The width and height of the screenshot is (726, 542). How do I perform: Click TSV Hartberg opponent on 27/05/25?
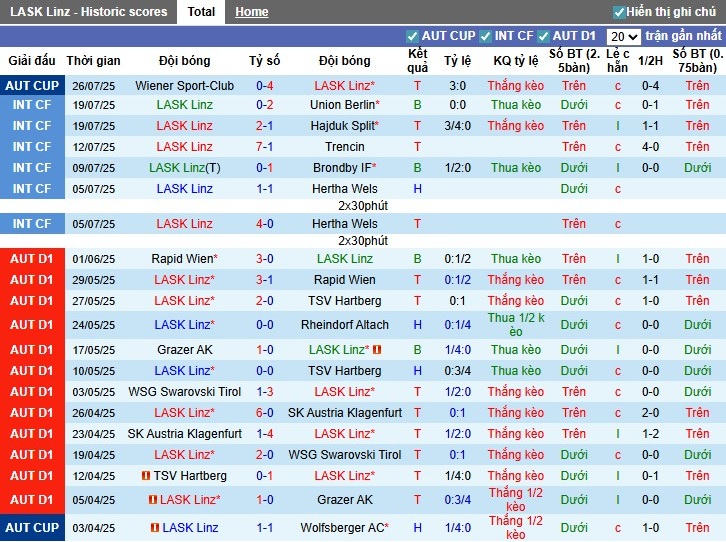point(344,301)
